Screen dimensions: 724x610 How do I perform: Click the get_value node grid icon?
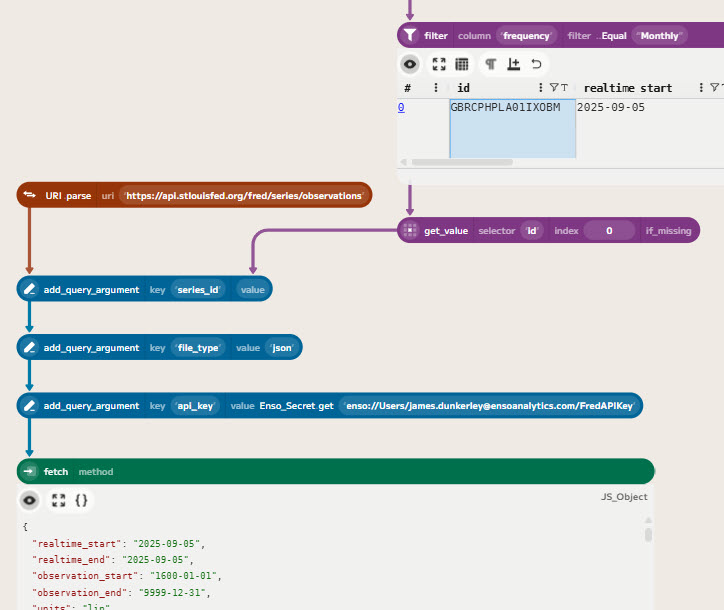pos(410,231)
